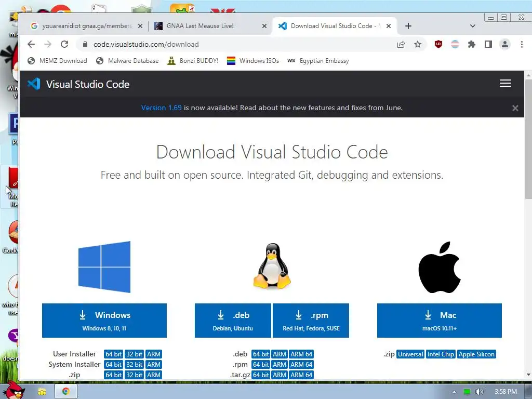Go back using the browser back arrow
Viewport: 532px width, 399px height.
pos(31,44)
